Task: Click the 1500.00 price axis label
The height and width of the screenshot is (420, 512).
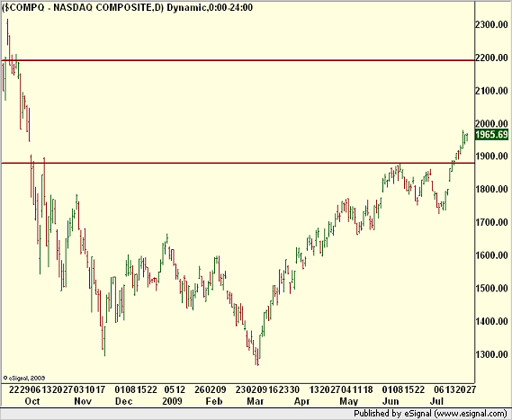Action: pyautogui.click(x=492, y=289)
